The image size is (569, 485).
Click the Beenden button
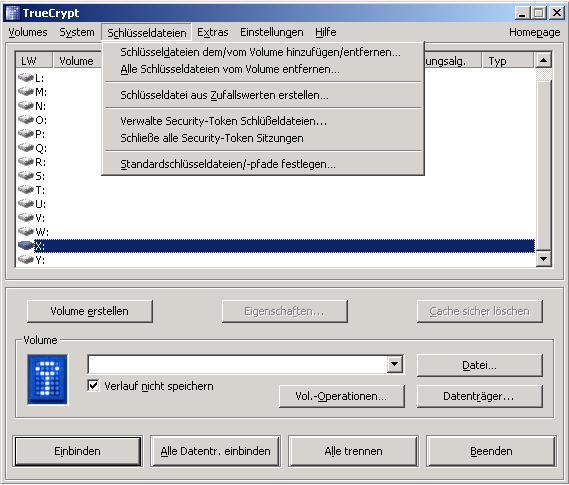(x=491, y=451)
